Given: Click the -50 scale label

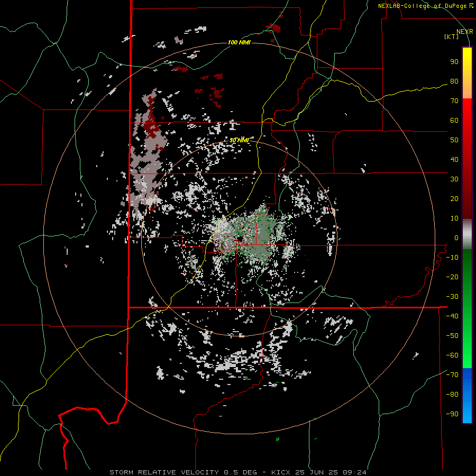Looking at the screenshot, I should tap(452, 336).
